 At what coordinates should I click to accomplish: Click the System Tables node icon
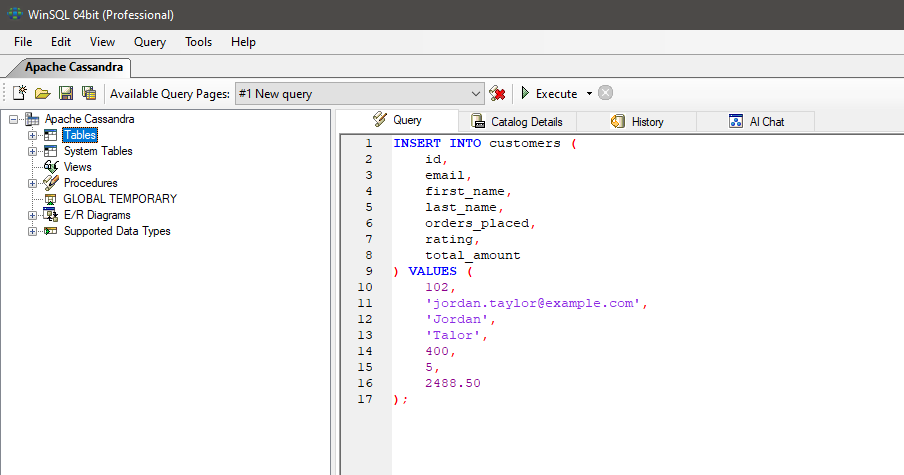click(x=51, y=151)
